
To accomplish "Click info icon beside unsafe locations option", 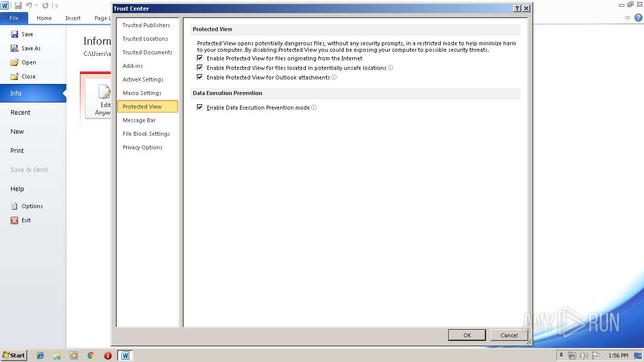I will [390, 67].
